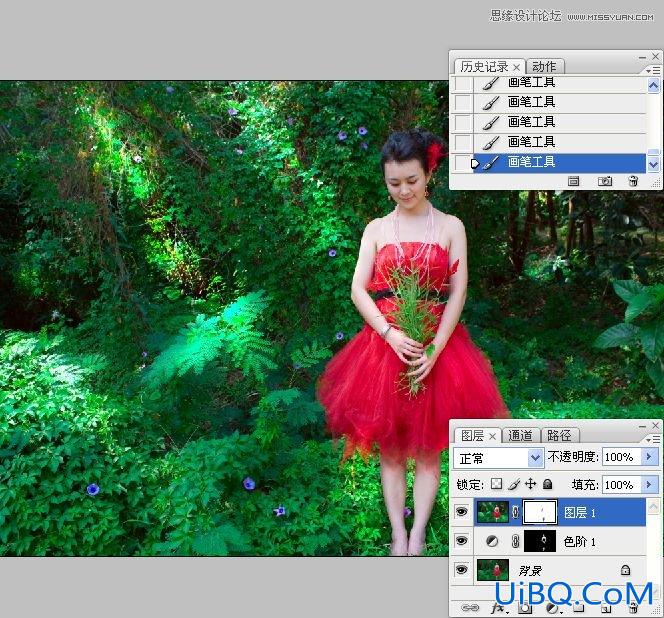Click brush icon of highlighted 画笔工具 state
Viewport: 664px width, 618px height.
pyautogui.click(x=491, y=163)
